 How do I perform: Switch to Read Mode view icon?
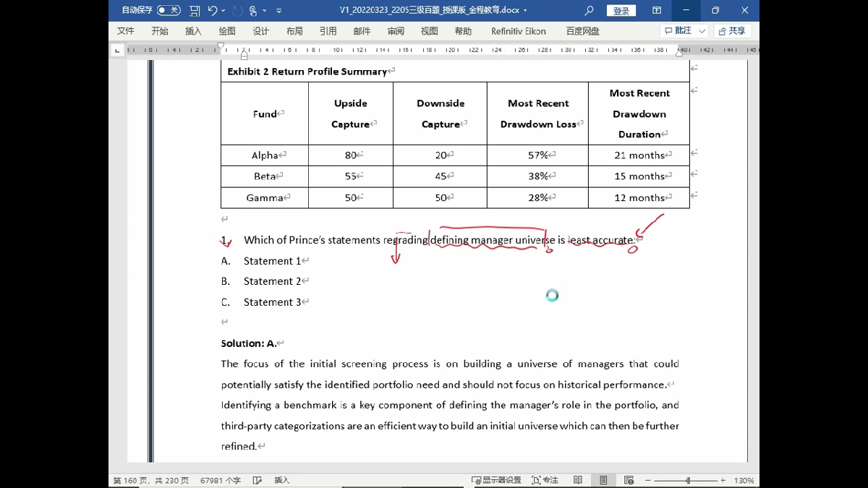click(x=578, y=480)
